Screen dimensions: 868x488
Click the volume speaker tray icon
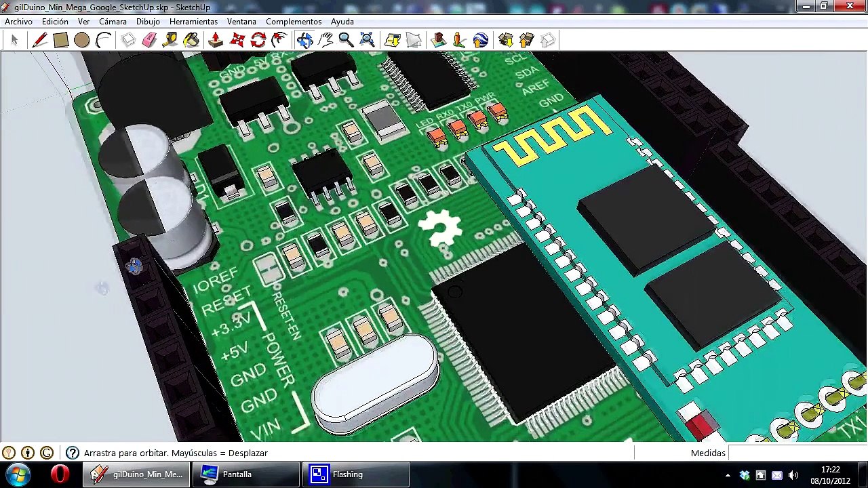tap(793, 475)
